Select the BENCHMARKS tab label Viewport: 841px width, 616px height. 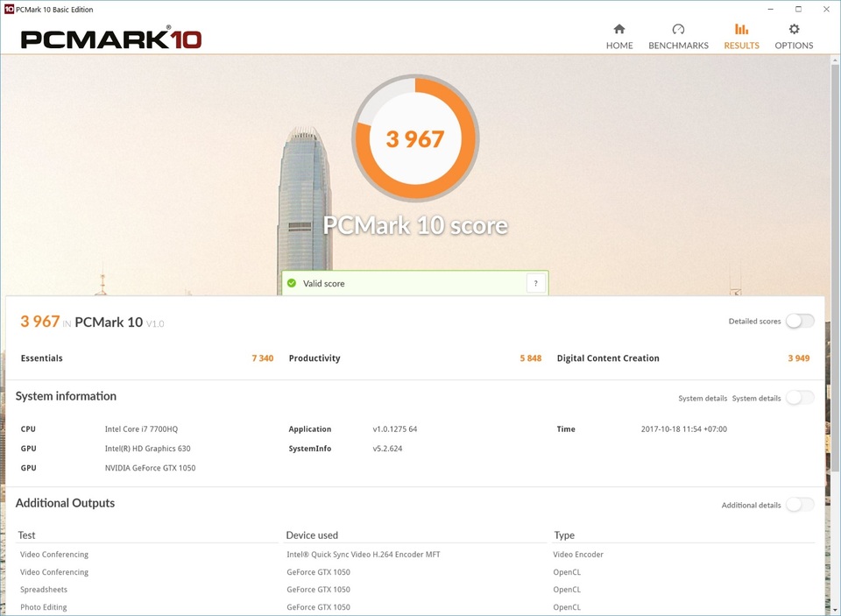678,46
